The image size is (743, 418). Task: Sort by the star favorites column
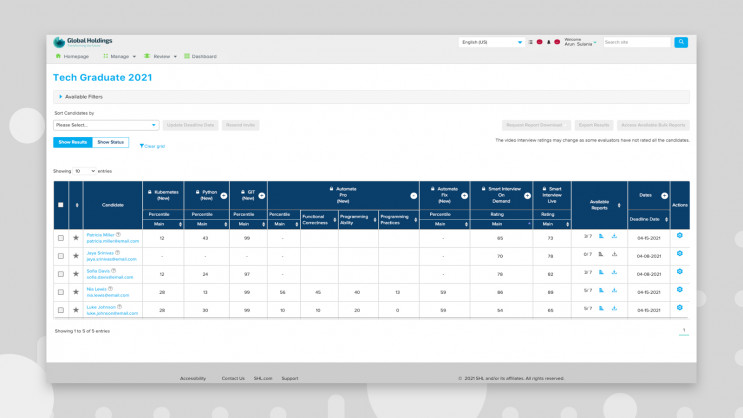click(x=77, y=205)
